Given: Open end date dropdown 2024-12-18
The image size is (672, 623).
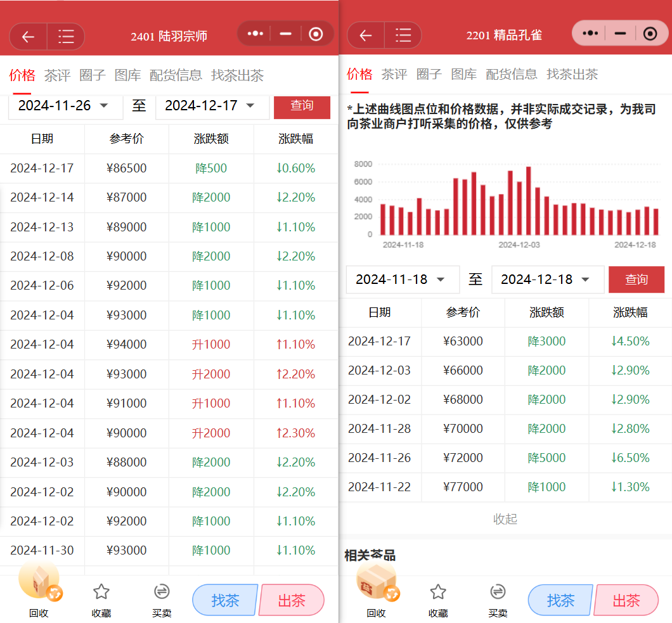Looking at the screenshot, I should (x=547, y=279).
